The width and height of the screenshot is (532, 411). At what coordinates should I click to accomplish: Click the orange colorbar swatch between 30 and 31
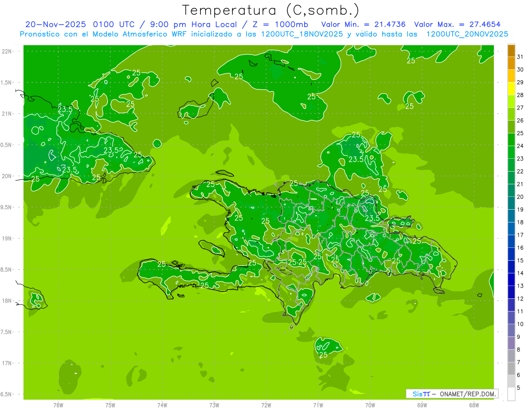[x=511, y=63]
